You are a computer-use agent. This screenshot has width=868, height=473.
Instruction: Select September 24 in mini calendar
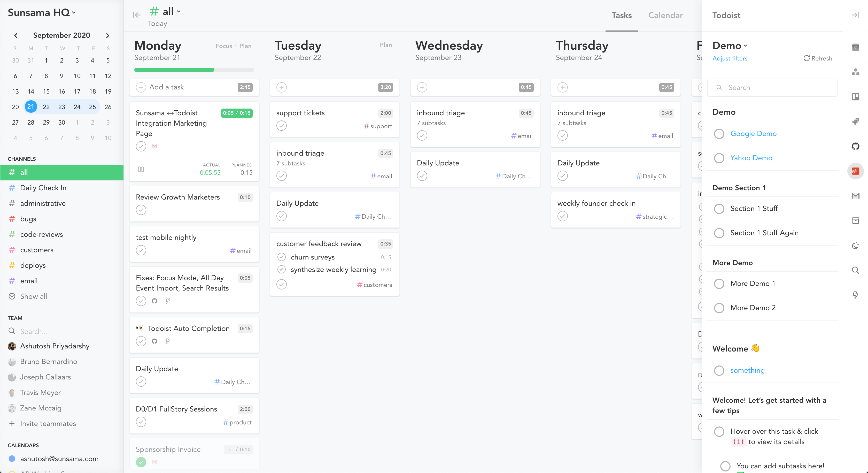click(x=77, y=107)
